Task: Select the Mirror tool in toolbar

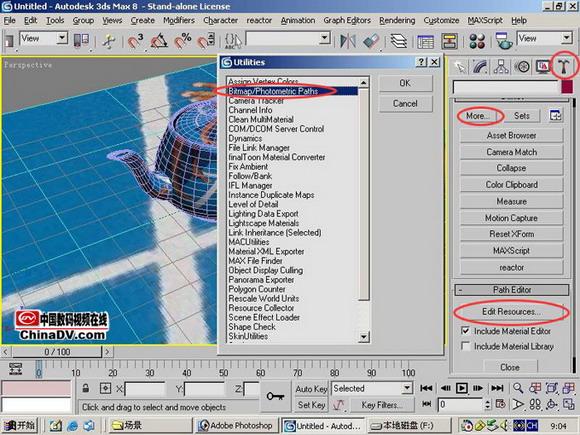Action: coord(348,41)
